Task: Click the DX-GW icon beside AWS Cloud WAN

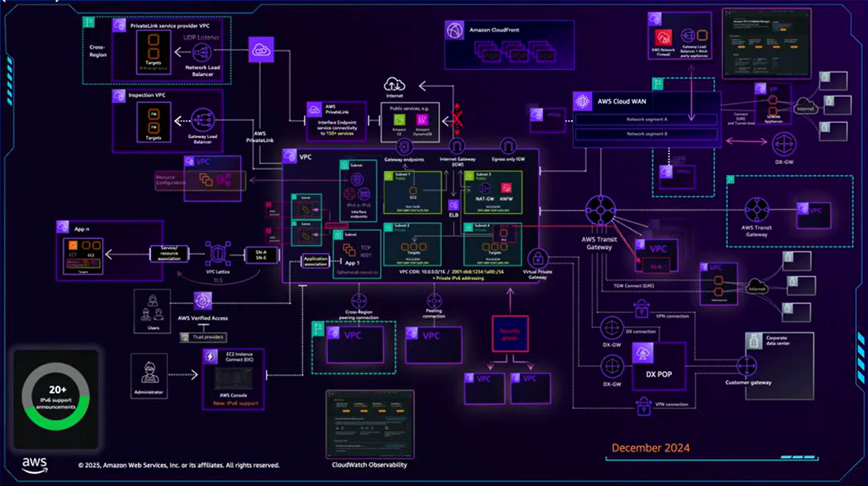Action: pyautogui.click(x=783, y=144)
